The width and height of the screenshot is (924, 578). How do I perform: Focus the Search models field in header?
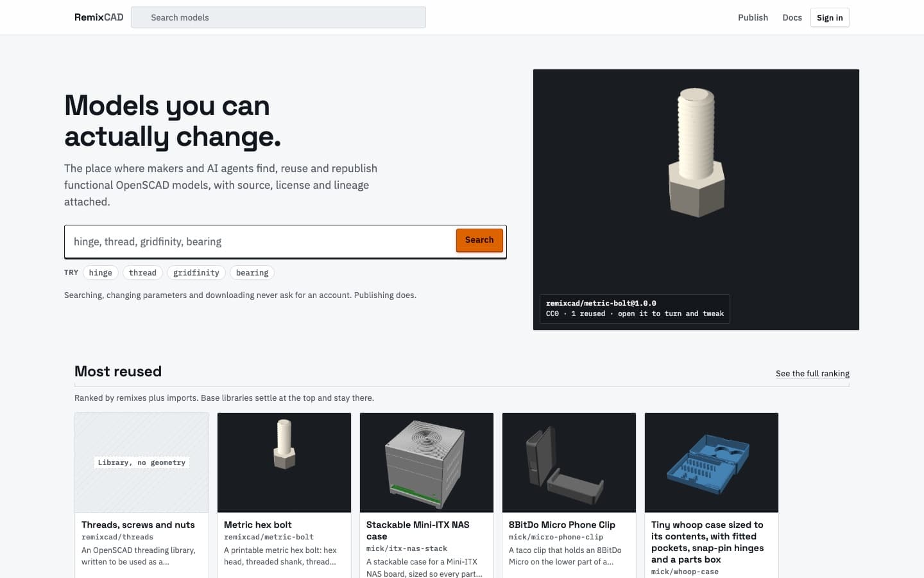278,17
